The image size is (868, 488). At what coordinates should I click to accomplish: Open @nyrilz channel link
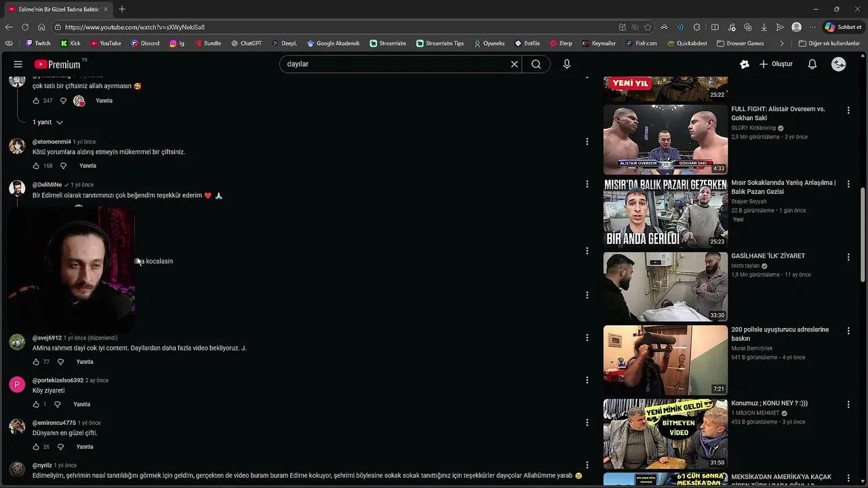point(42,466)
